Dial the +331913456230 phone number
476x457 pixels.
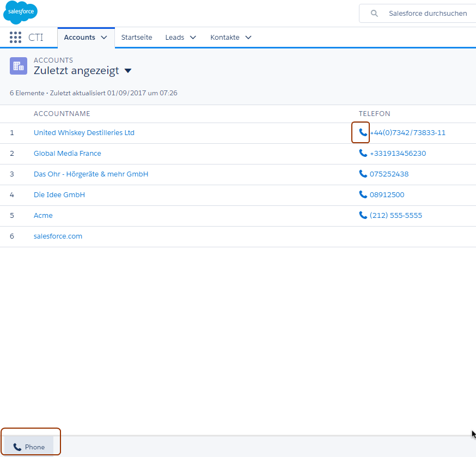click(x=398, y=154)
